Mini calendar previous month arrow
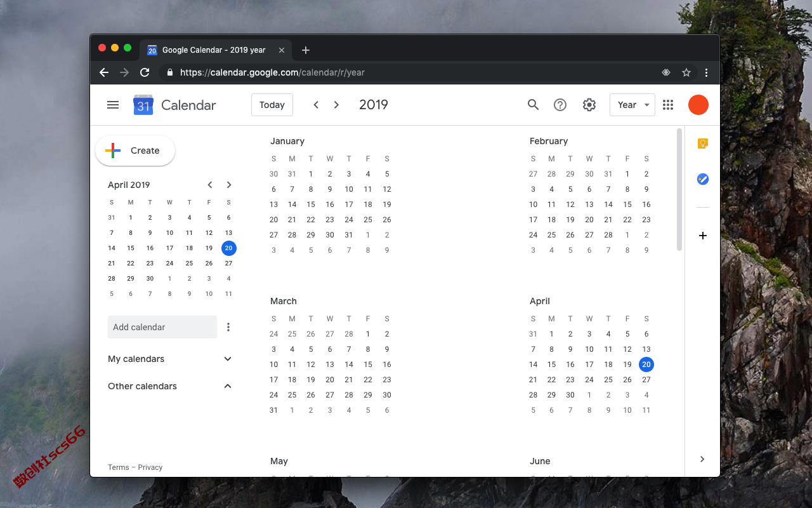This screenshot has height=508, width=812. click(210, 185)
